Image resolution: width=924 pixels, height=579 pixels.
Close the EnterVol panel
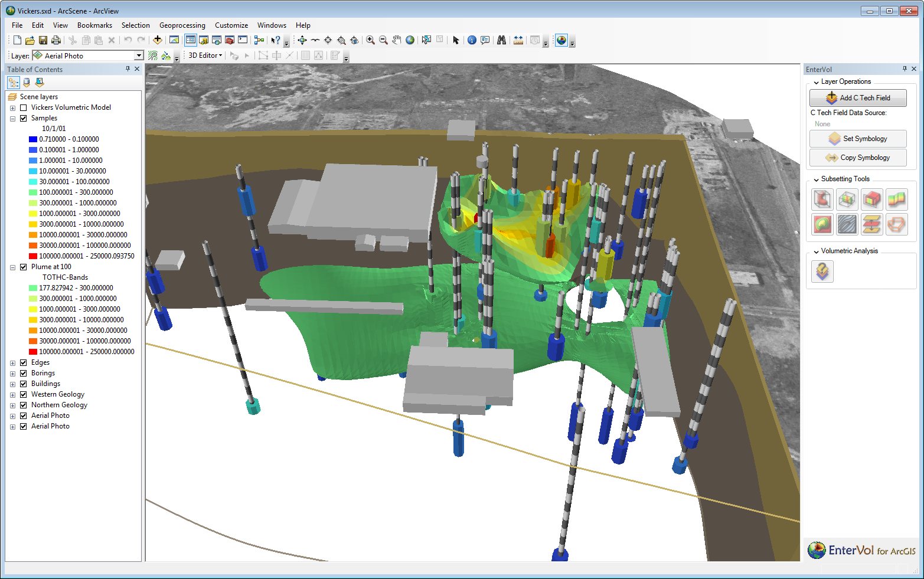[914, 69]
